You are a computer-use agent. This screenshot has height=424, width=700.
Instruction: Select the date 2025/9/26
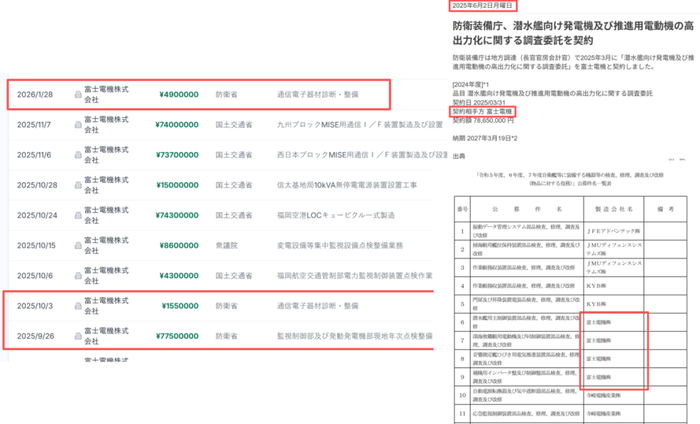(x=36, y=336)
